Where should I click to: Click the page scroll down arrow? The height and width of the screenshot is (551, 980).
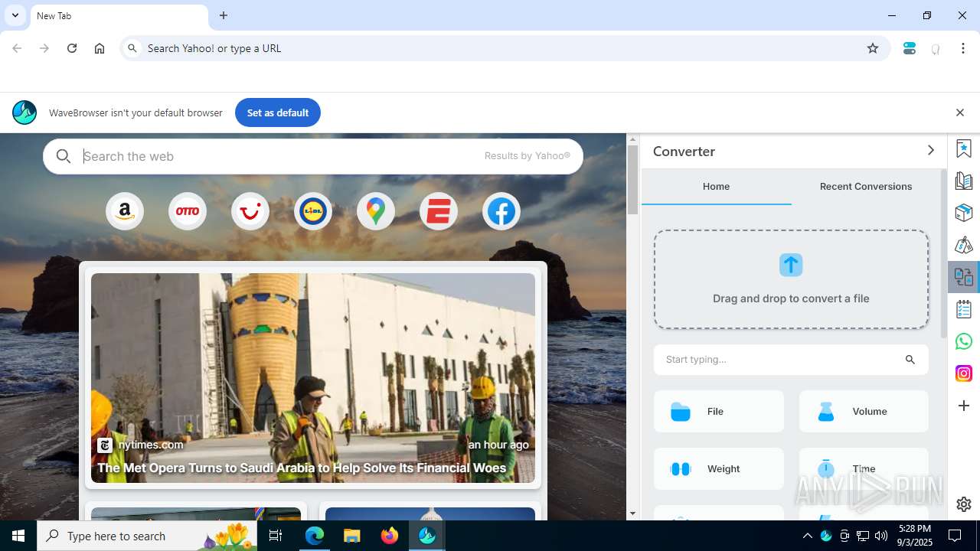(x=633, y=514)
